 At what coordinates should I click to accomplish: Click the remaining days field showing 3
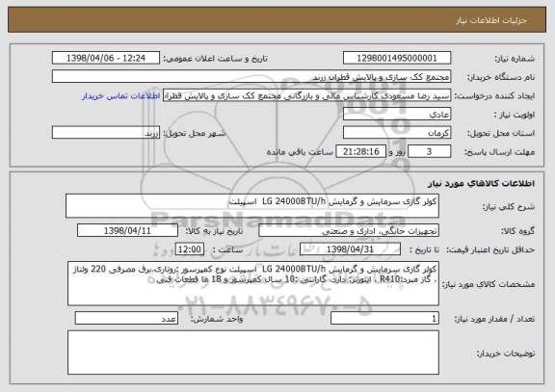[x=430, y=152]
